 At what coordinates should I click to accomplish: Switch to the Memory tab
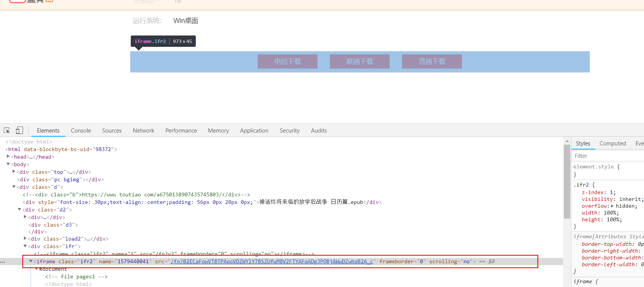tap(218, 131)
